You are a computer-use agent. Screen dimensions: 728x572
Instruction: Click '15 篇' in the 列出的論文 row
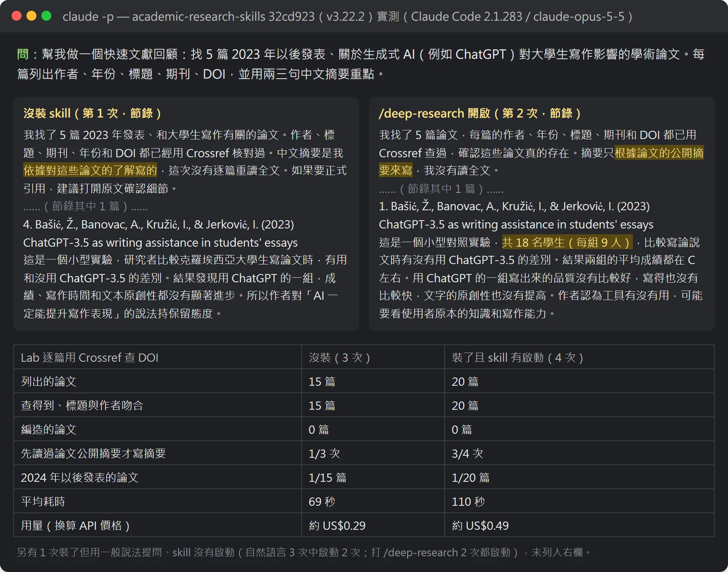(x=322, y=382)
